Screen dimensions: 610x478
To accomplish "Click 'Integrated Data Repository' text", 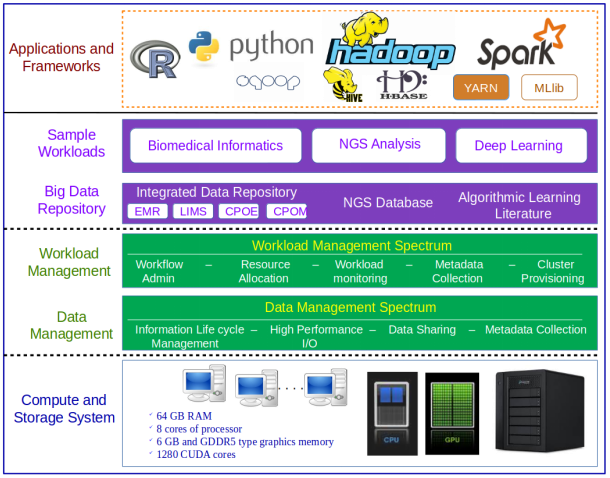I will coord(217,192).
